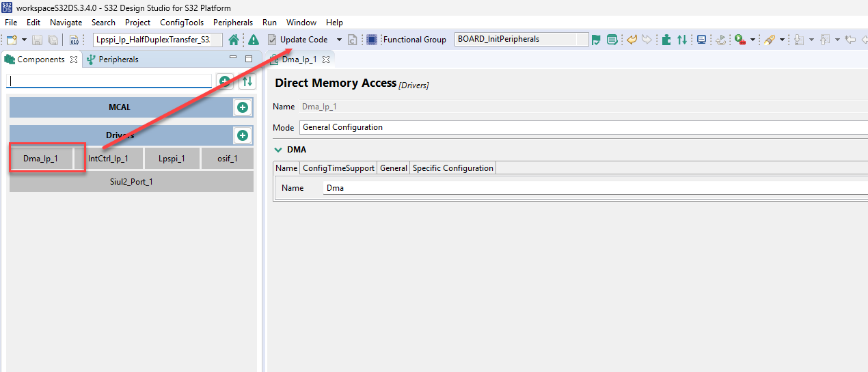Open the Name tab in DMA section
Image resolution: width=868 pixels, height=372 pixels.
[286, 168]
